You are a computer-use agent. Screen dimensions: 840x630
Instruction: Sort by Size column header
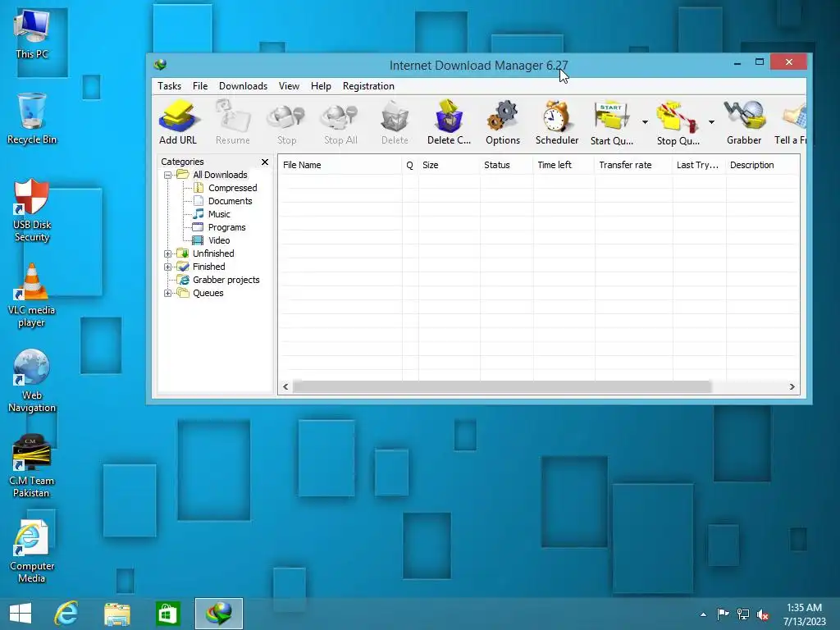click(449, 165)
